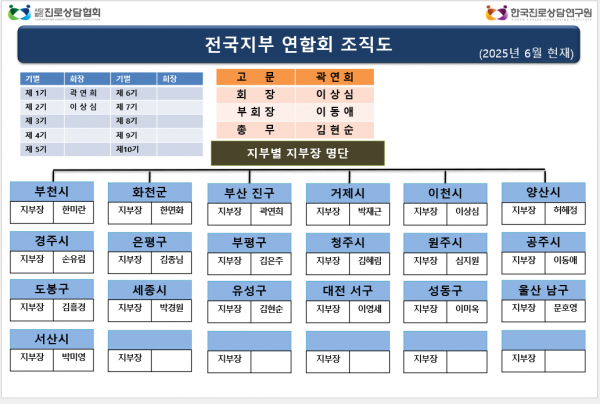Select the name '한연화' under 화천군

[172, 210]
